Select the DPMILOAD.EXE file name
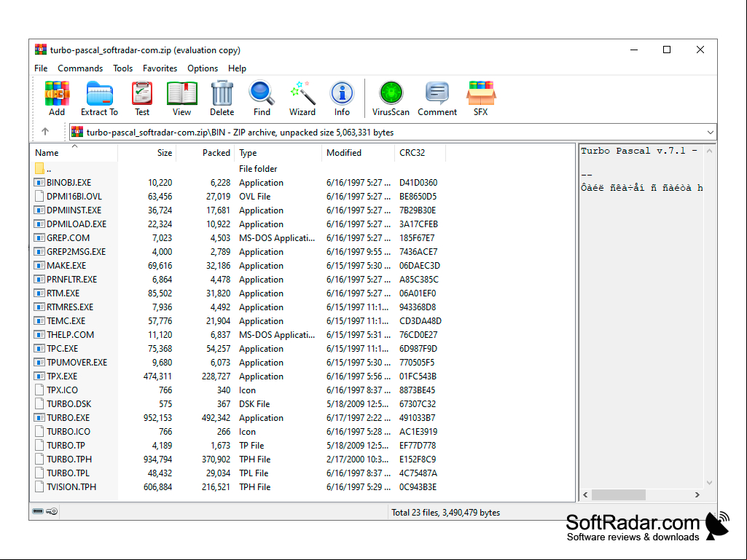Viewport: 747px width, 560px height. pyautogui.click(x=77, y=224)
